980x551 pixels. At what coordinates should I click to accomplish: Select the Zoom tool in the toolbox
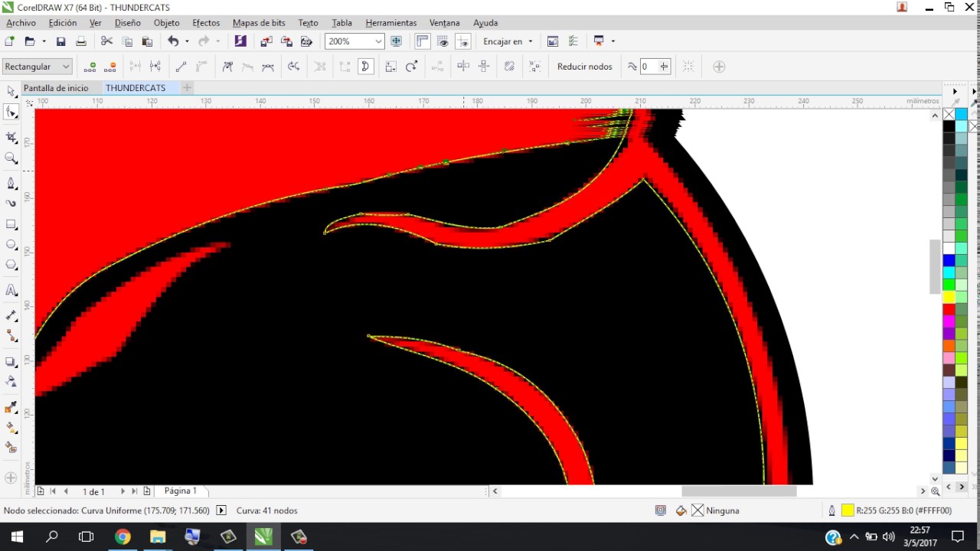(11, 158)
